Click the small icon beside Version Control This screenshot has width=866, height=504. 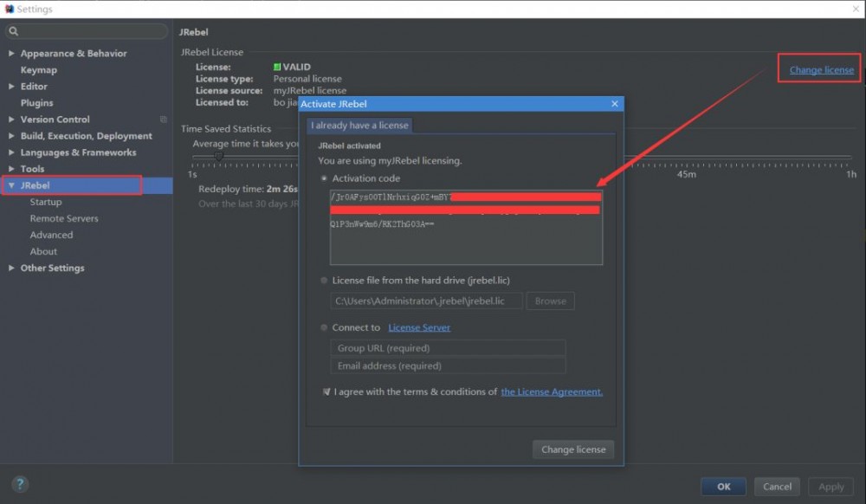coord(162,119)
